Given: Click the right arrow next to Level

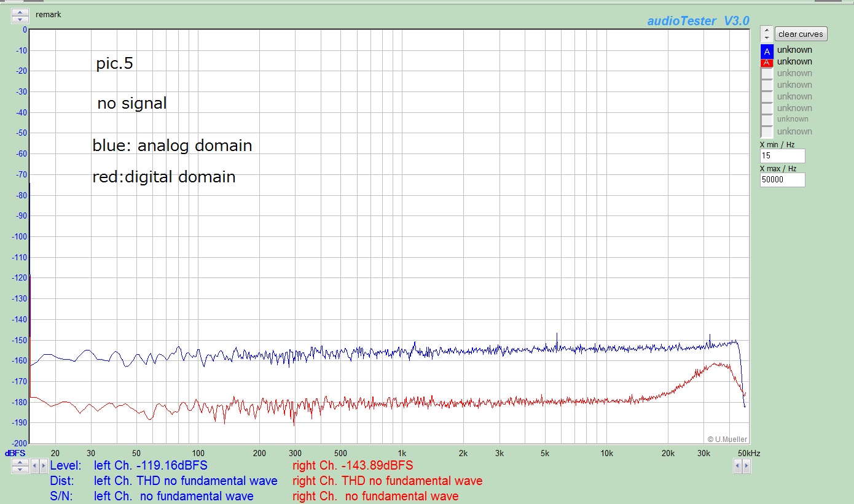Looking at the screenshot, I should click(42, 466).
